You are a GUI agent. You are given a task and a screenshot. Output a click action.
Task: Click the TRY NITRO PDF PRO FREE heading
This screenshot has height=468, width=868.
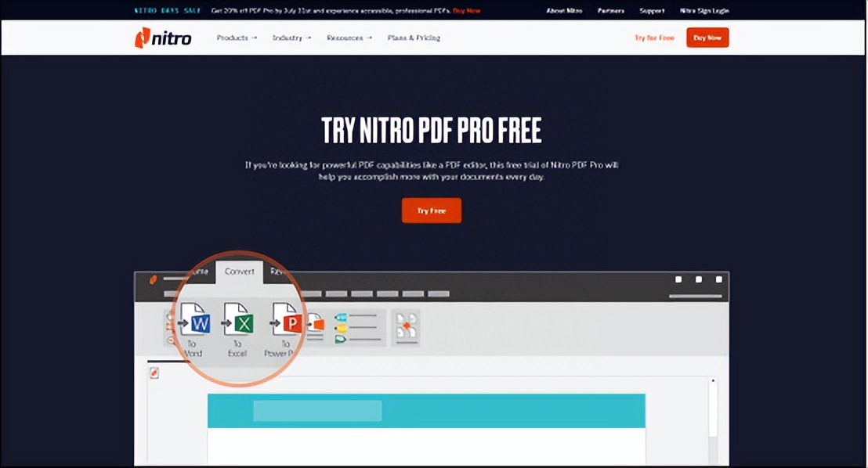[432, 131]
